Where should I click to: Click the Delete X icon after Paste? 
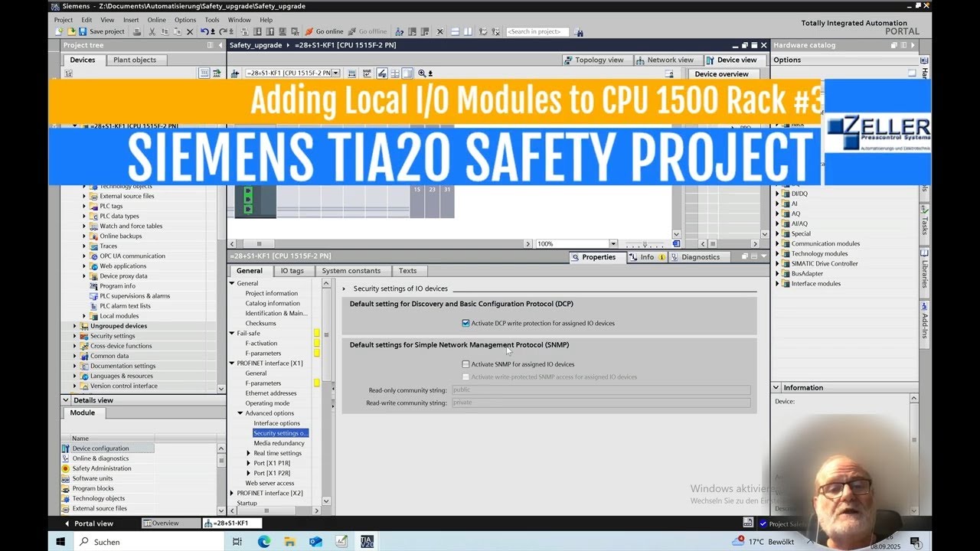[x=190, y=31]
